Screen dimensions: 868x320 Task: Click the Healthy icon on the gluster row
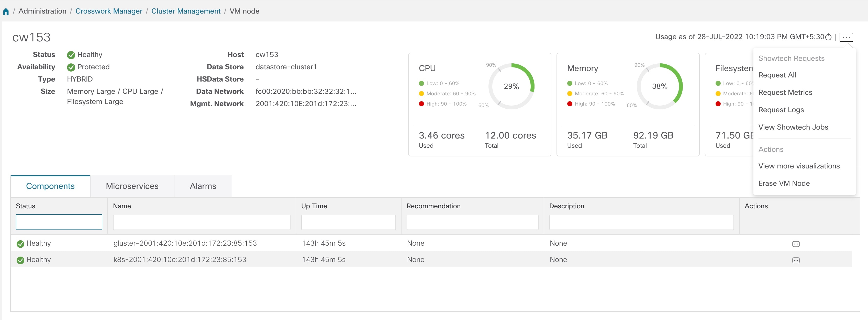click(x=21, y=243)
